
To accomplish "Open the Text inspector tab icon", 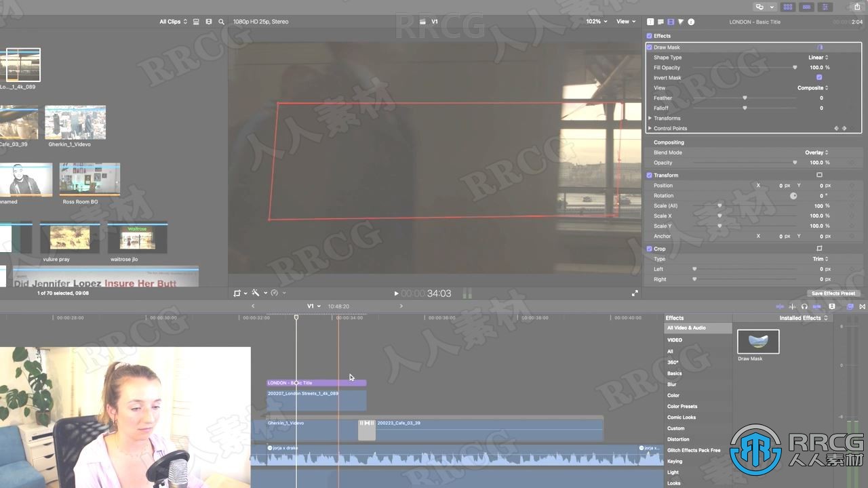I will pyautogui.click(x=650, y=22).
